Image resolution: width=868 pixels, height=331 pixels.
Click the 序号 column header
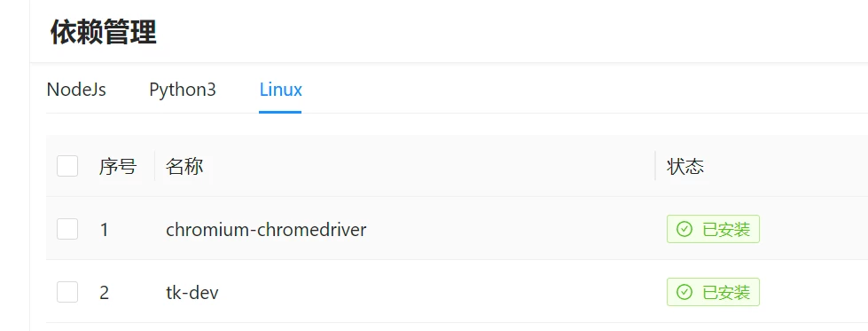(118, 166)
